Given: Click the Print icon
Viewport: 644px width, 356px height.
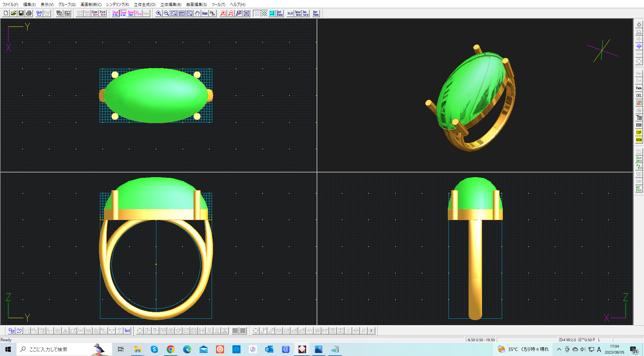Looking at the screenshot, I should click(29, 13).
